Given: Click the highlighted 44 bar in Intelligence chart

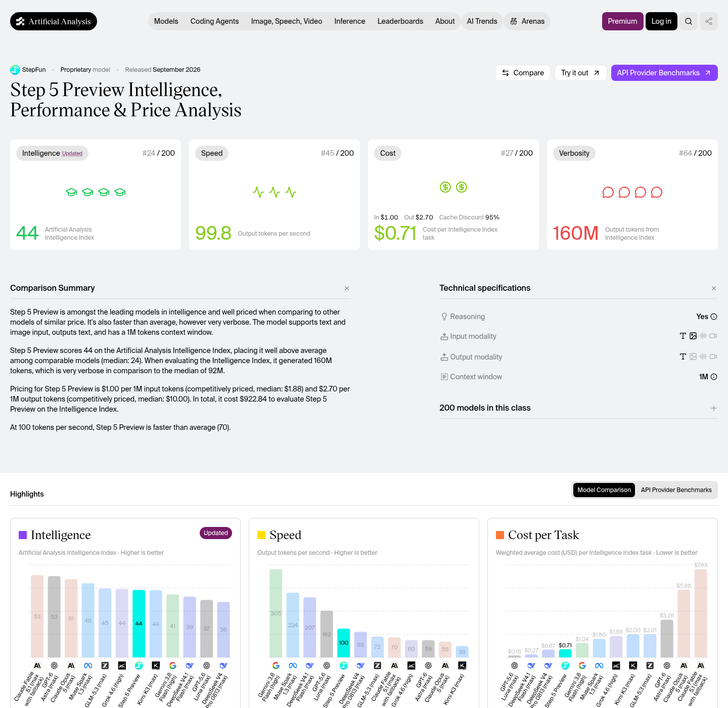Looking at the screenshot, I should pos(139,624).
